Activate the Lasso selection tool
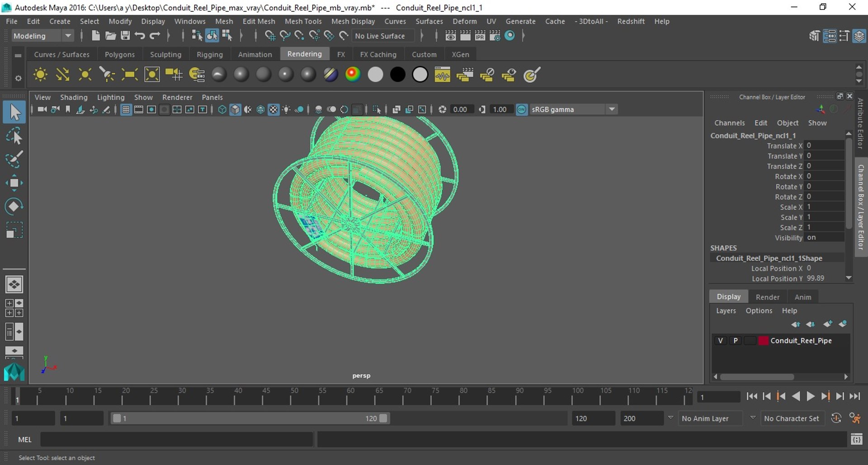 (x=14, y=136)
